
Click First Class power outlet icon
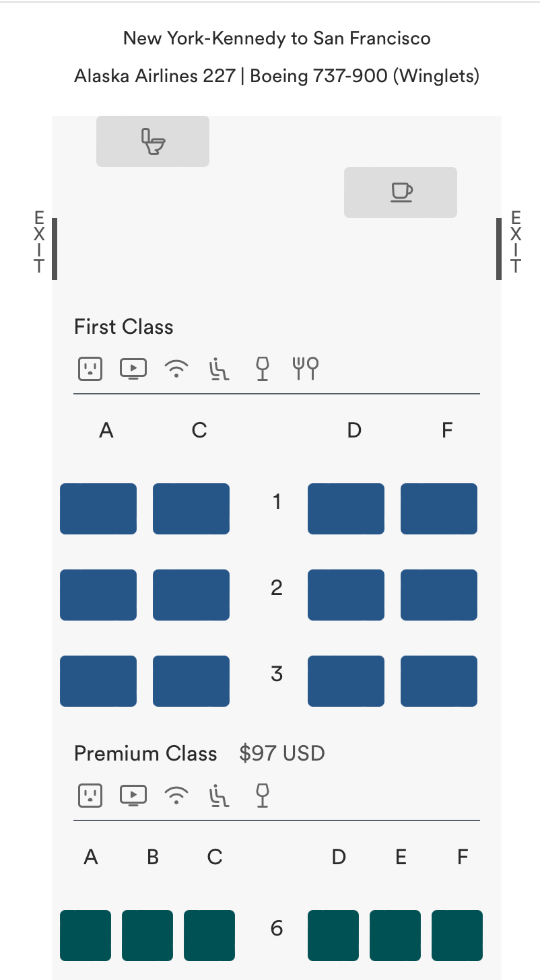[90, 368]
